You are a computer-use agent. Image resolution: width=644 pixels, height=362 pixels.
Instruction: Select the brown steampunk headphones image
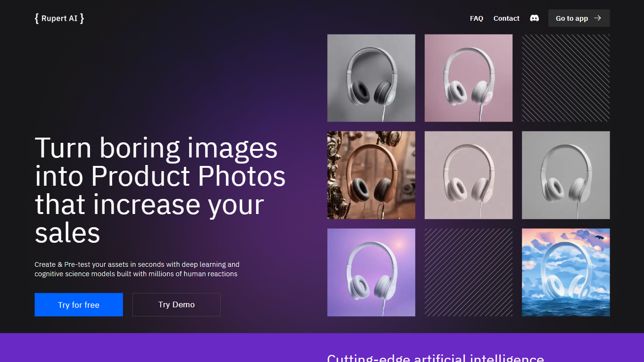(x=371, y=175)
